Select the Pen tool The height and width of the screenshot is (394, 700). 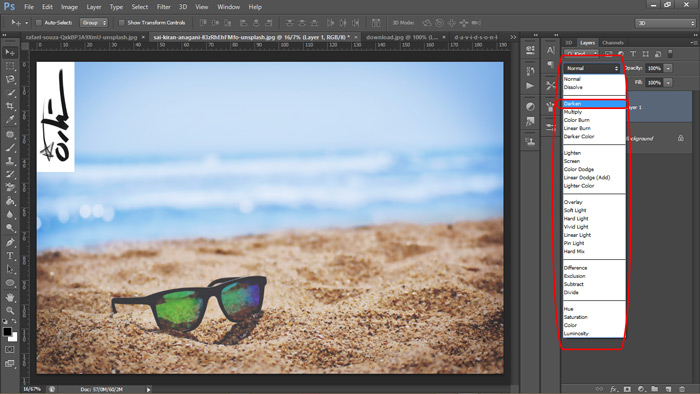pos(10,242)
